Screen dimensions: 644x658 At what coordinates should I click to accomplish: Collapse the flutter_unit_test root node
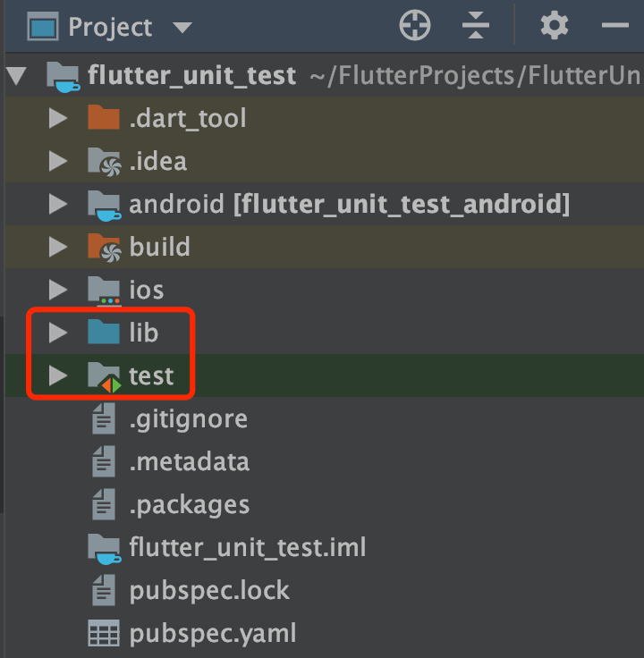click(16, 75)
